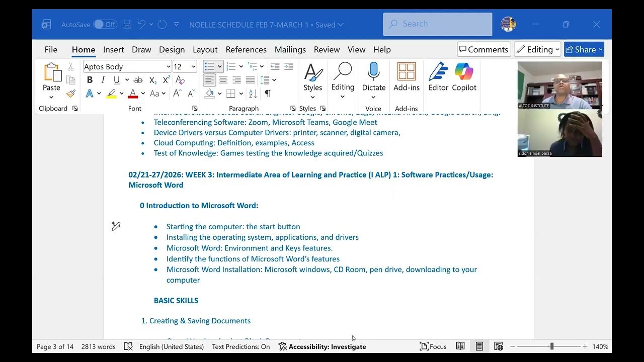Click Accessibility: Investigate in status bar
The height and width of the screenshot is (362, 644).
322,346
